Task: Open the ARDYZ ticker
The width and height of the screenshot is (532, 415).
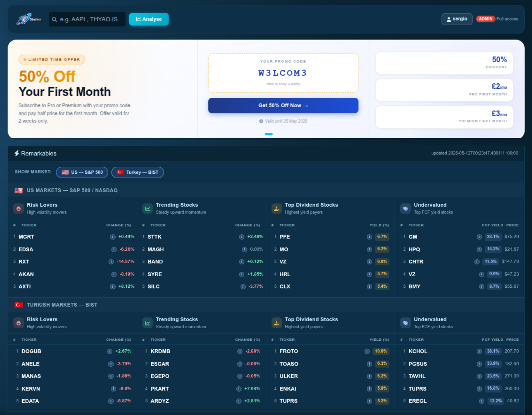Action: tap(159, 401)
